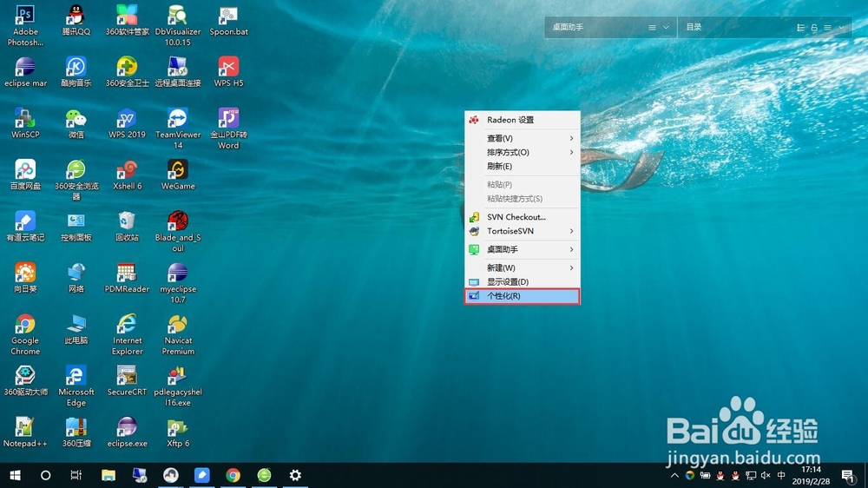
Task: Select the 回收站 recycle bin
Action: tap(127, 227)
